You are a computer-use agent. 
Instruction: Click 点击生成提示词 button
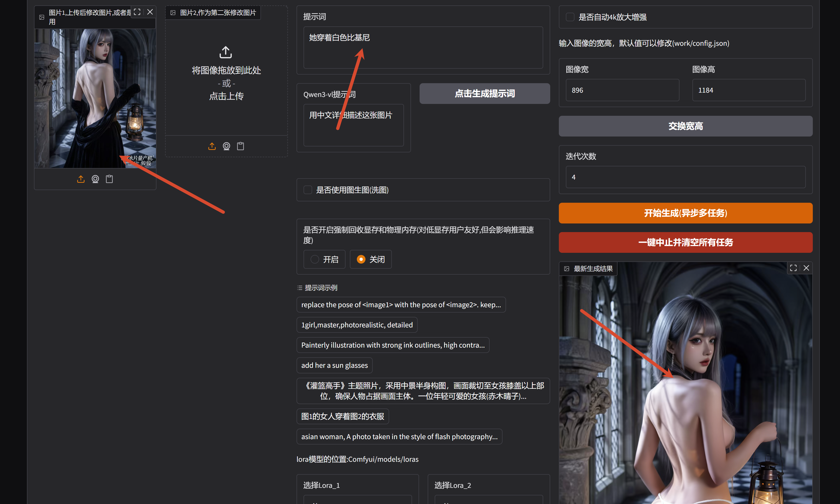click(485, 94)
